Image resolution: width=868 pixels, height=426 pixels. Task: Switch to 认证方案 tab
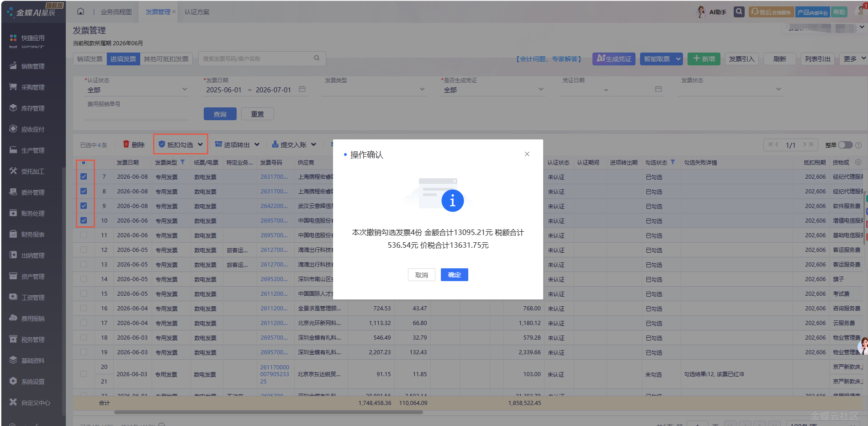coord(197,12)
